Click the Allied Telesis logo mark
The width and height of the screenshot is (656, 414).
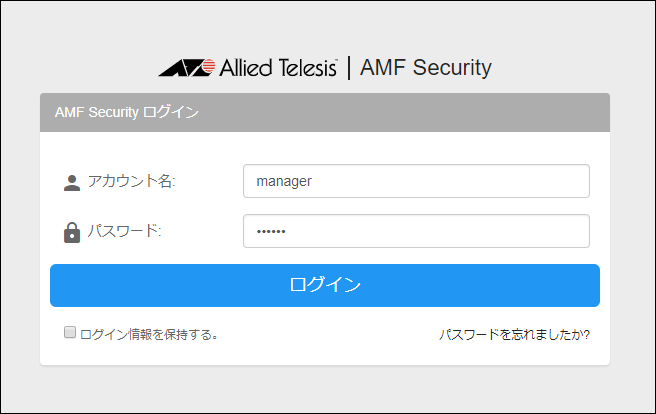(186, 68)
